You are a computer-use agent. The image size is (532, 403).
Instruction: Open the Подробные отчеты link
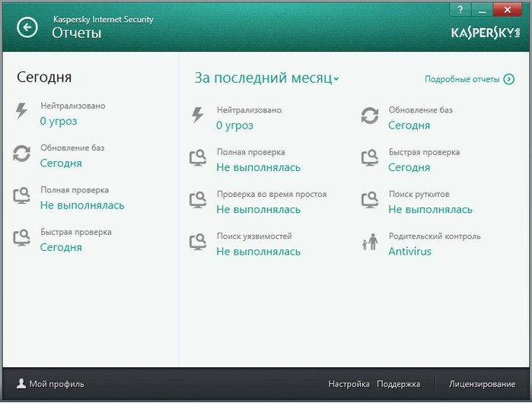tap(462, 79)
